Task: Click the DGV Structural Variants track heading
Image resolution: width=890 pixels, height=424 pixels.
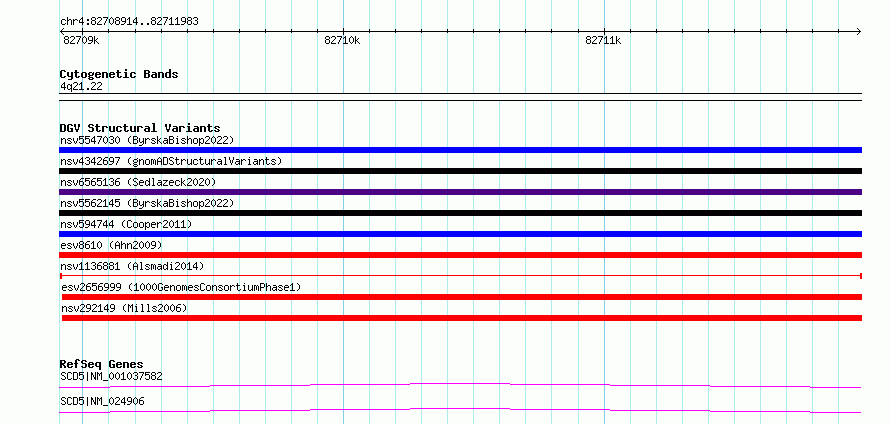Action: (140, 128)
